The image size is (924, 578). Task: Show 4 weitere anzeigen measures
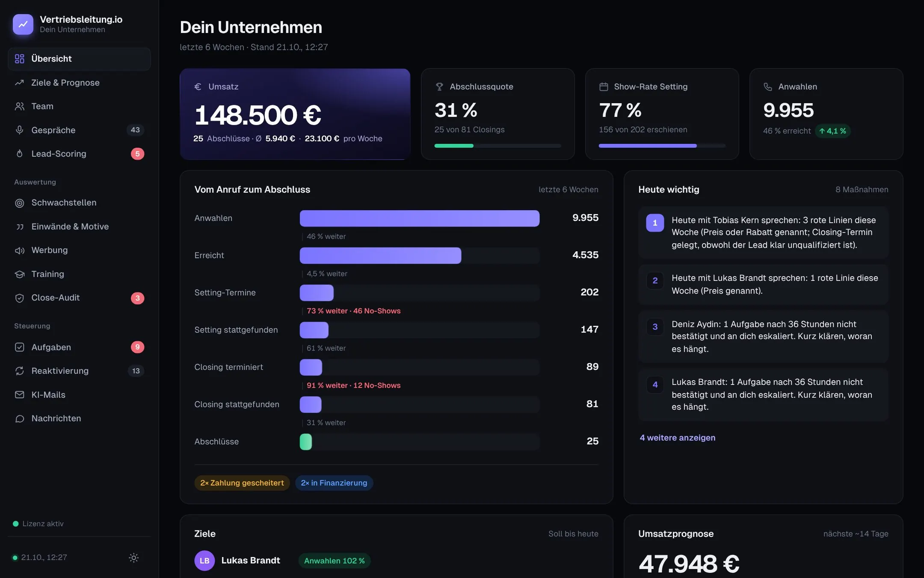(678, 438)
